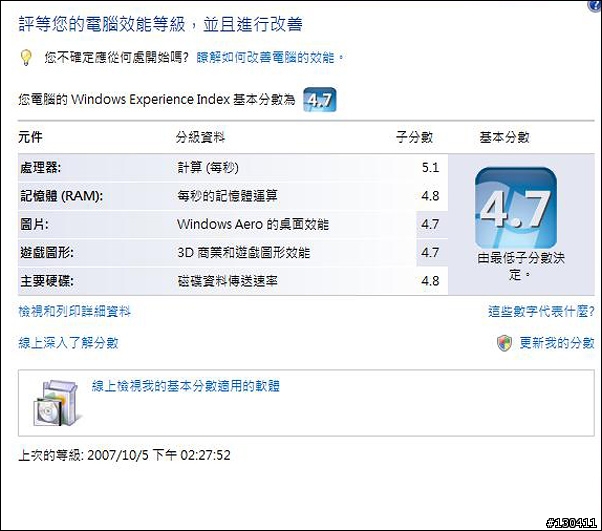602x531 pixels.
Task: Click the software box and disc icon
Action: (56, 403)
